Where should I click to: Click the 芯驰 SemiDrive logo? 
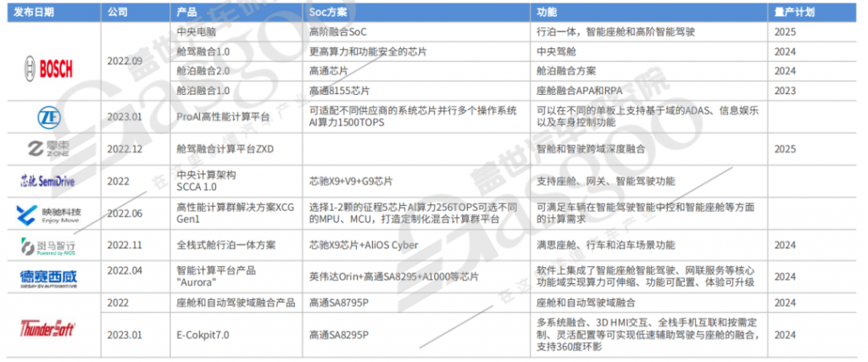47,181
